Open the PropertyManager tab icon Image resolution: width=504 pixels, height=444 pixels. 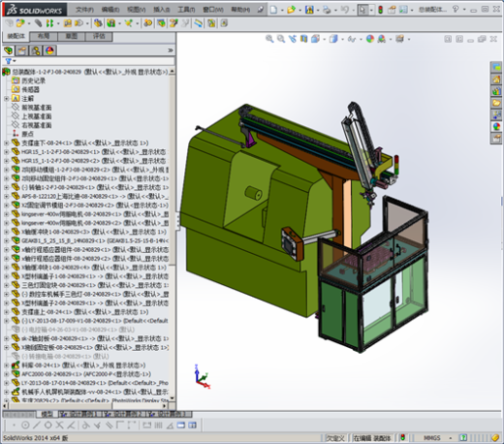click(x=22, y=50)
